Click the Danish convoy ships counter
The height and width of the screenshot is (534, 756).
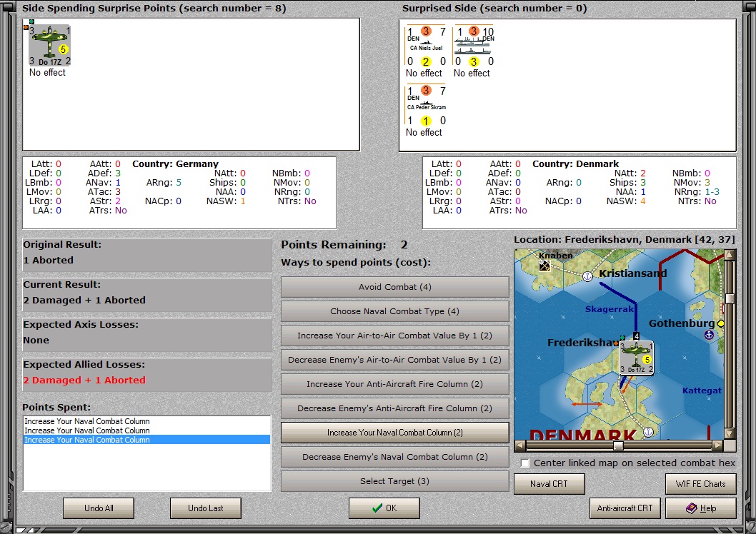474,46
